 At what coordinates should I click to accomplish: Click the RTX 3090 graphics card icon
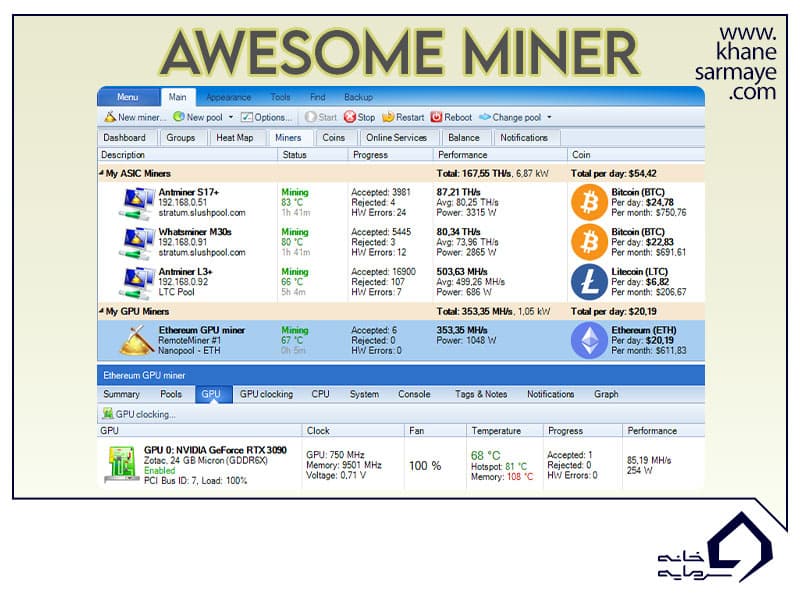(121, 464)
